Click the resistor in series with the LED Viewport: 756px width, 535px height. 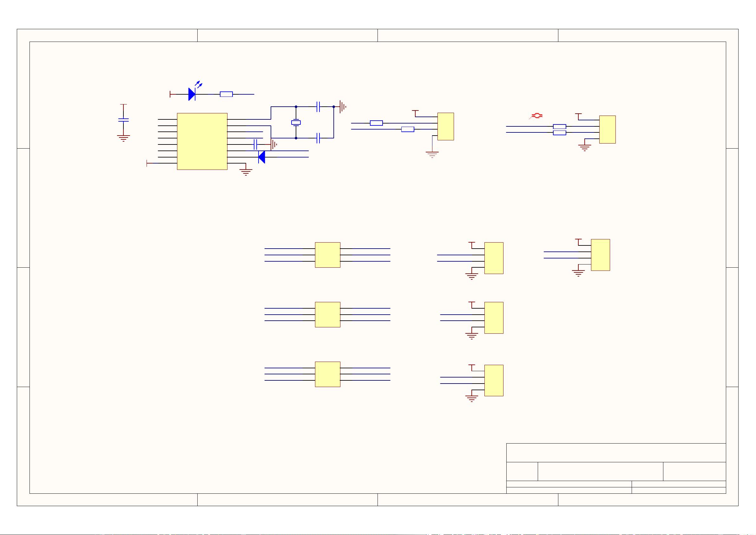click(x=226, y=94)
